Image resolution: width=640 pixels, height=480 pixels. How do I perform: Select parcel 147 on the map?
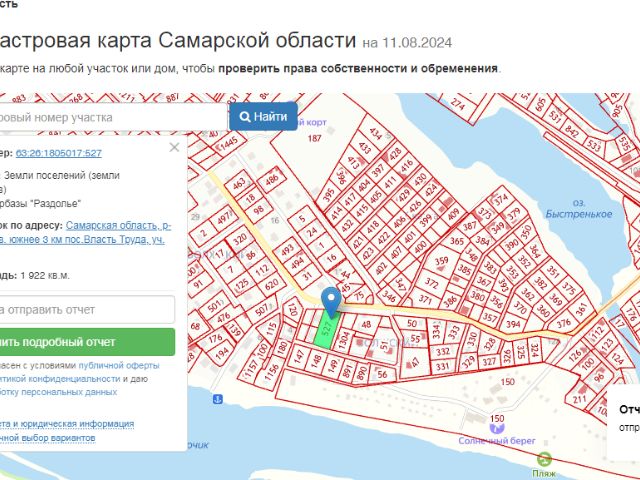(x=299, y=356)
